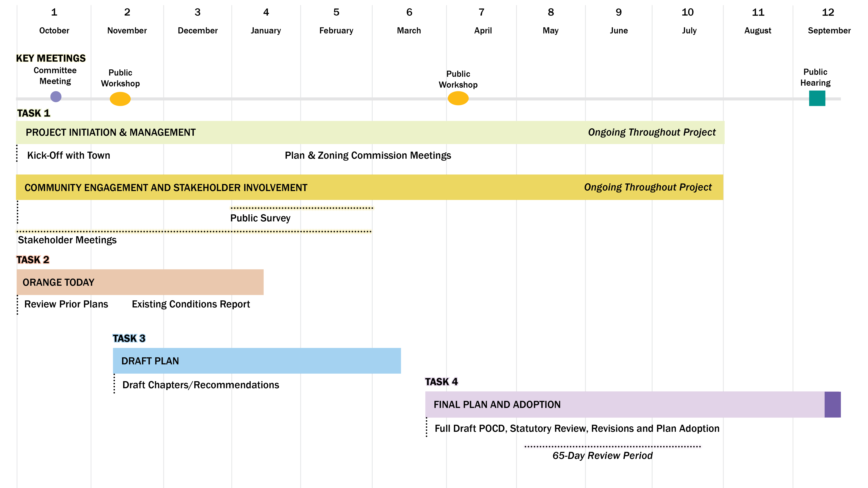Click the Orange Today task bar
Viewport: 868px width, 488px height.
140,282
